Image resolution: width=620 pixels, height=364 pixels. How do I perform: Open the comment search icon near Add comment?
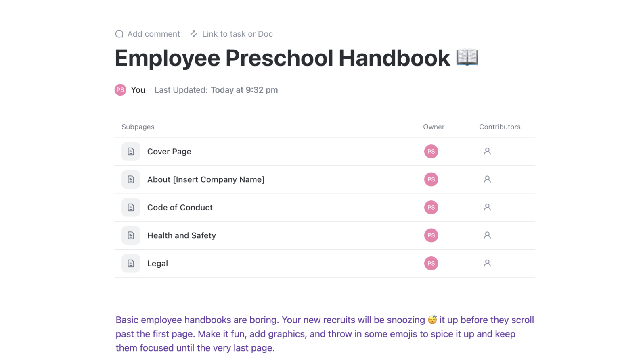[119, 34]
